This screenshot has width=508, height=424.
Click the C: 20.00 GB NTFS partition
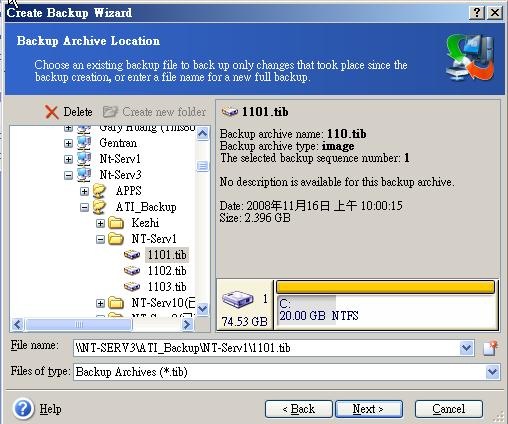pos(385,310)
